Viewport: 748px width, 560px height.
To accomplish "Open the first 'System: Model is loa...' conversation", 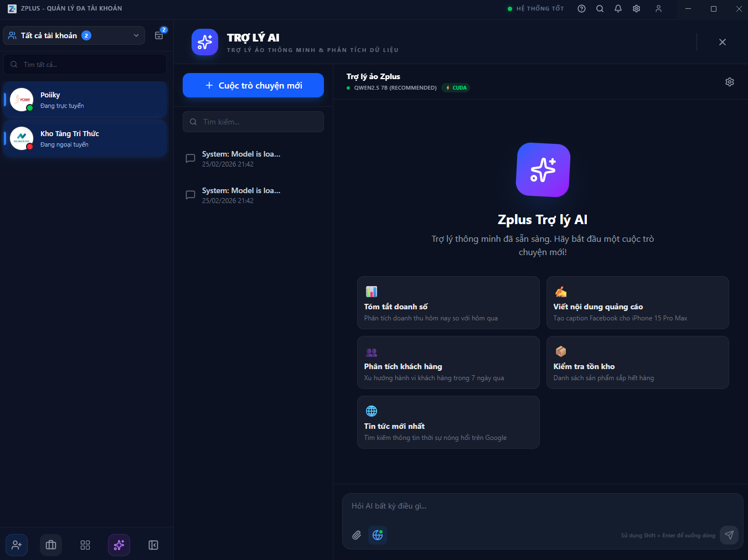I will click(x=241, y=158).
